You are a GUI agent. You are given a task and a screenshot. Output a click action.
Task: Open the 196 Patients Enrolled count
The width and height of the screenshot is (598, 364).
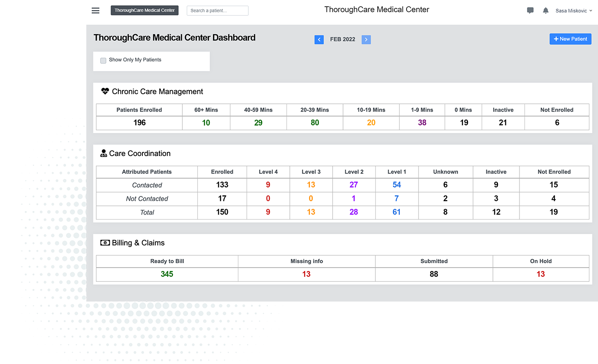[140, 123]
